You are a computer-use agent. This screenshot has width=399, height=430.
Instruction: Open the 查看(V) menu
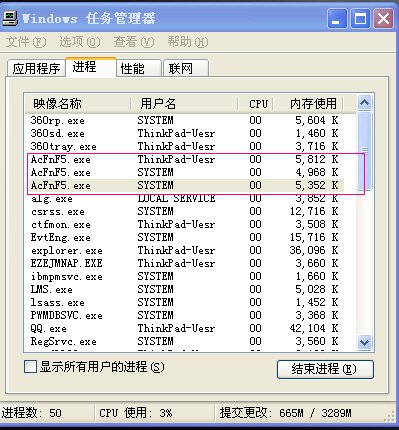point(134,42)
